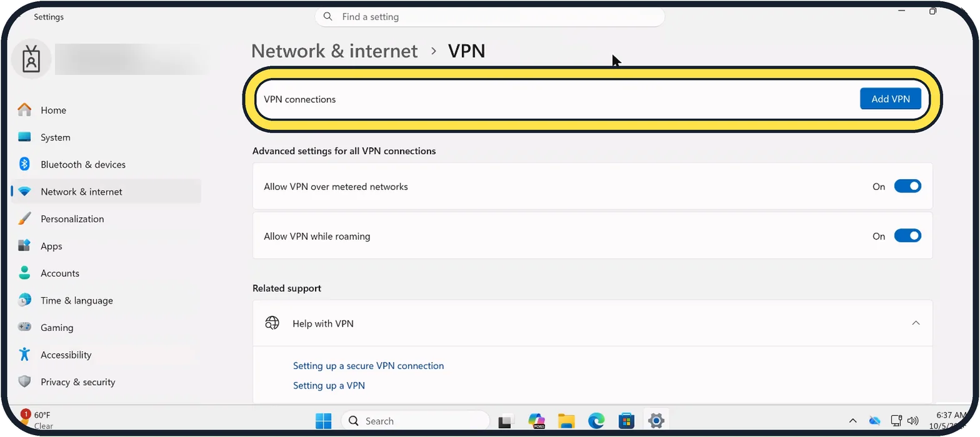The image size is (980, 437).
Task: Select Accessibility label in sidebar
Action: point(66,355)
